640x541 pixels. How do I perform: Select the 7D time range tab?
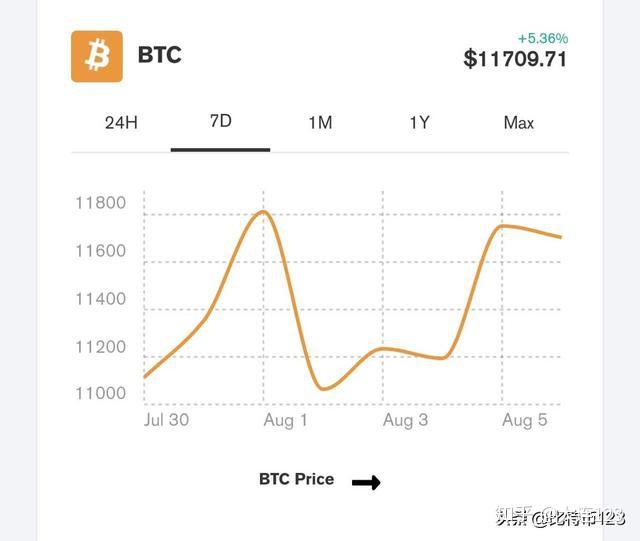(x=220, y=121)
